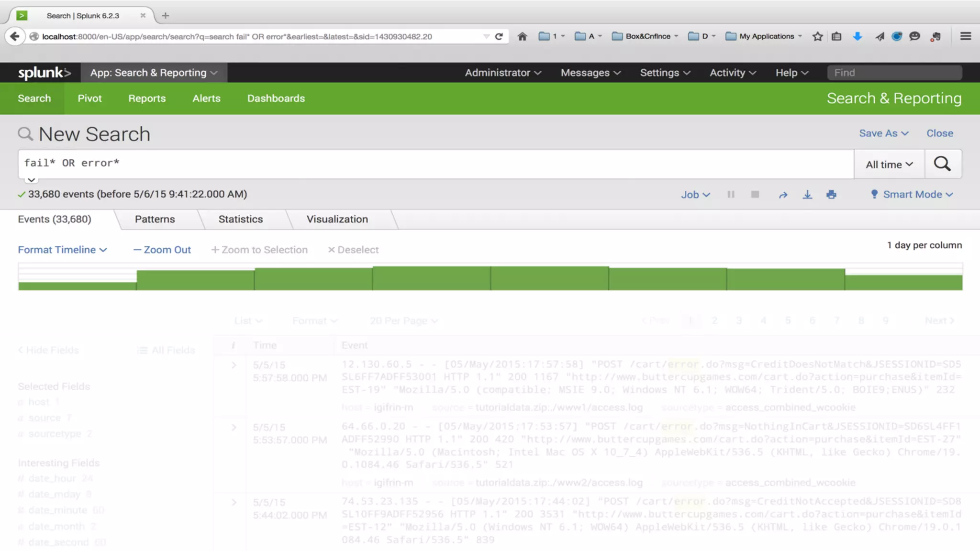Stop the search job
This screenshot has height=551, width=980.
[755, 195]
